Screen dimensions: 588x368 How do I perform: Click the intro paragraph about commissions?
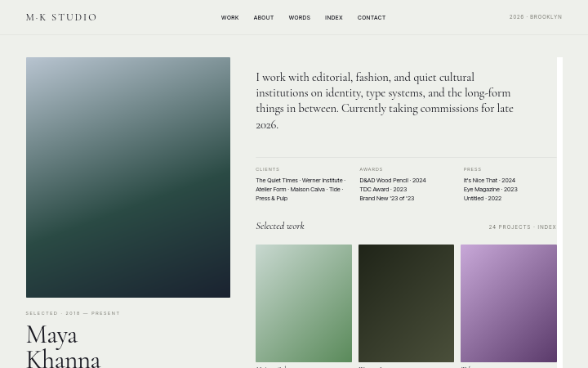(385, 101)
